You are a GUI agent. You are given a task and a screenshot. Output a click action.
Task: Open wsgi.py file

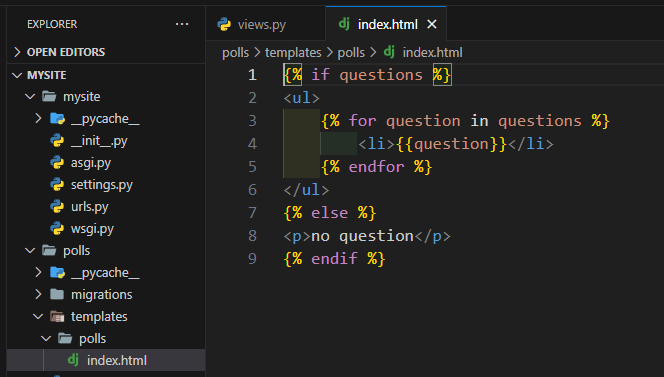(x=92, y=229)
